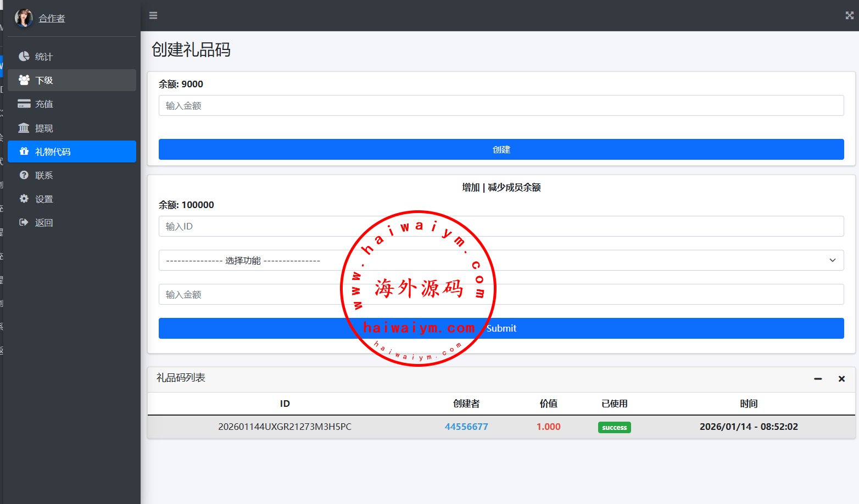The width and height of the screenshot is (859, 504).
Task: Focus the 输入ID field
Action: click(501, 226)
